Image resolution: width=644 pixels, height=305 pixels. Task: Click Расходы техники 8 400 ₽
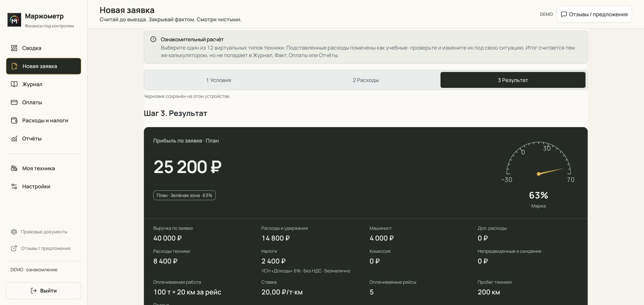pos(165,261)
